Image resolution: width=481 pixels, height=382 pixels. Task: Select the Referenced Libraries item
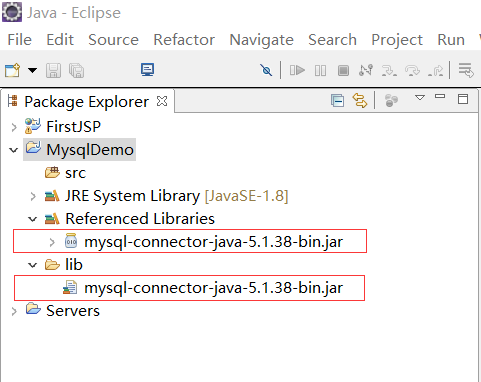pos(140,219)
